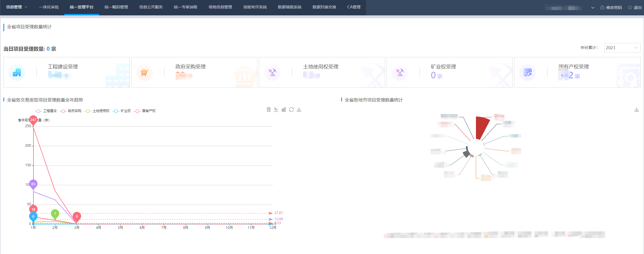Image resolution: width=644 pixels, height=254 pixels.
Task: Download the yearly trend chart as image
Action: (299, 110)
